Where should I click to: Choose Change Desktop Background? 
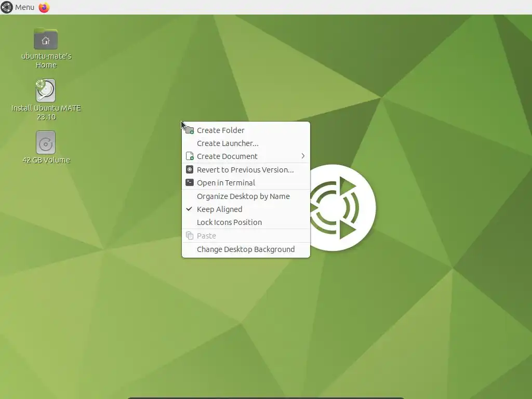[x=246, y=249]
